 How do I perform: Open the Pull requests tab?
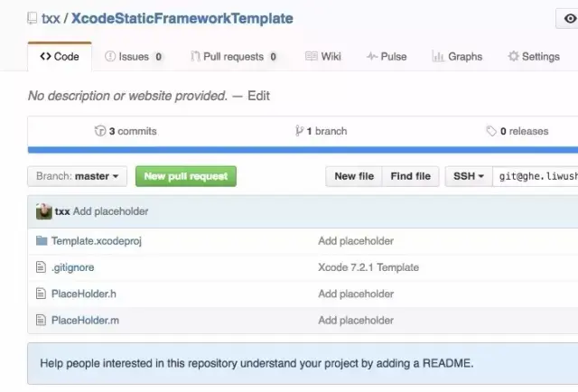234,56
